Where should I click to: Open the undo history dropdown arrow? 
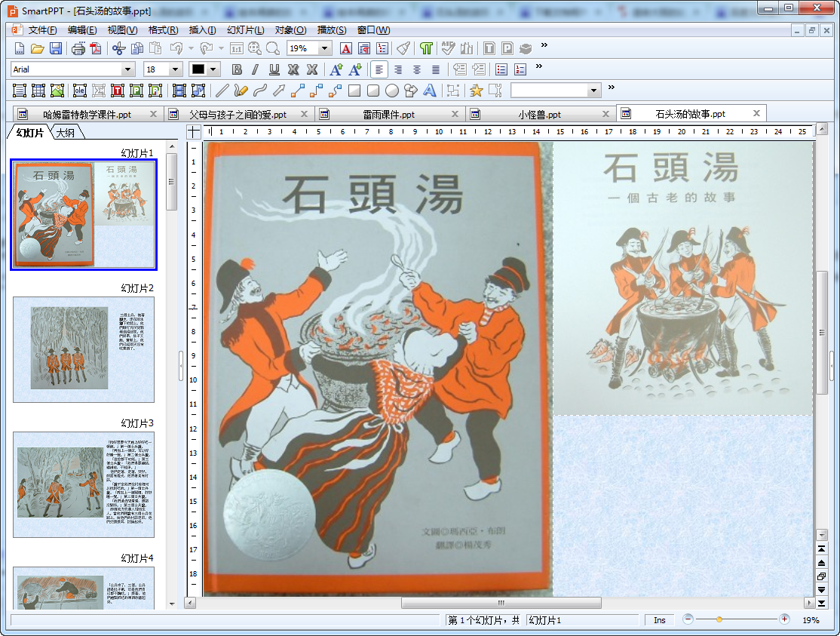[192, 49]
